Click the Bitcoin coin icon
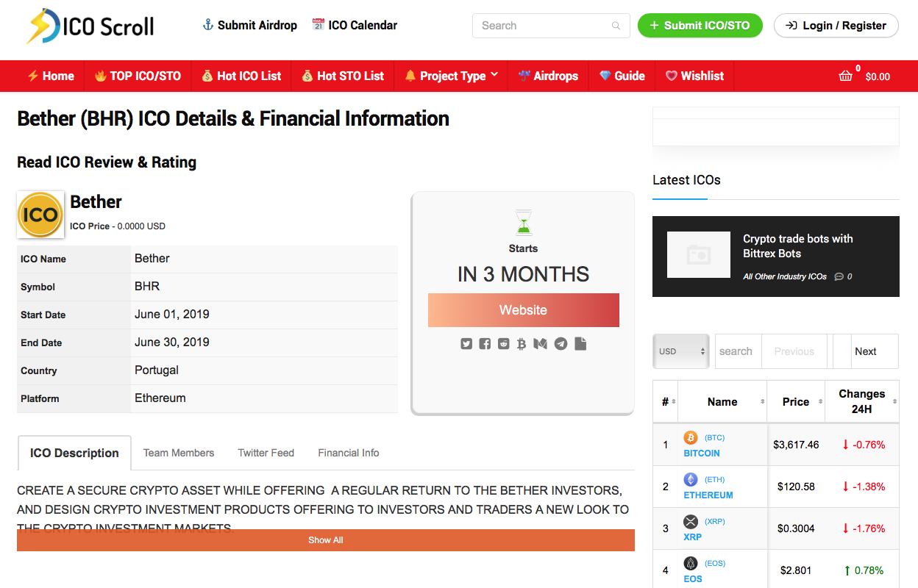 tap(691, 438)
